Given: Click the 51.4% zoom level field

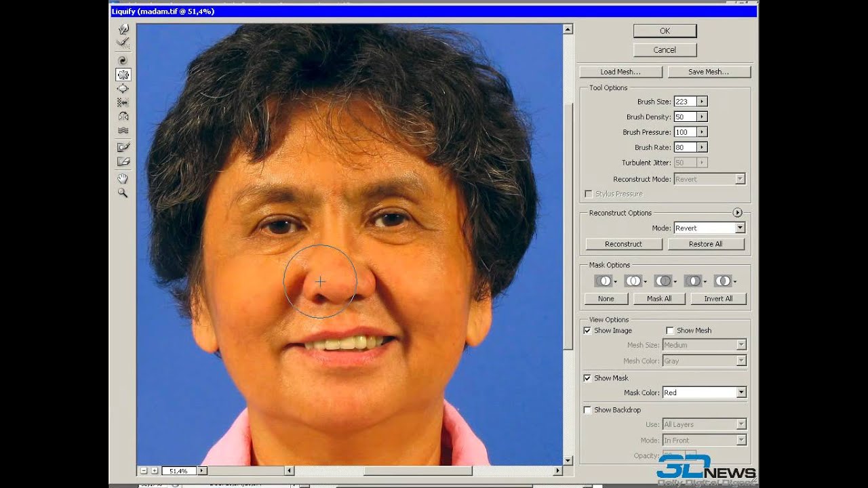Looking at the screenshot, I should [179, 470].
